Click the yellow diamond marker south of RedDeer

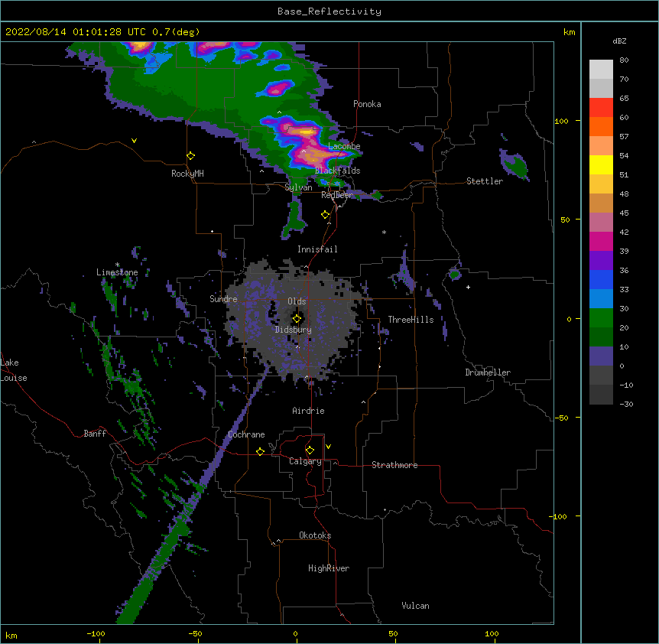pyautogui.click(x=326, y=215)
